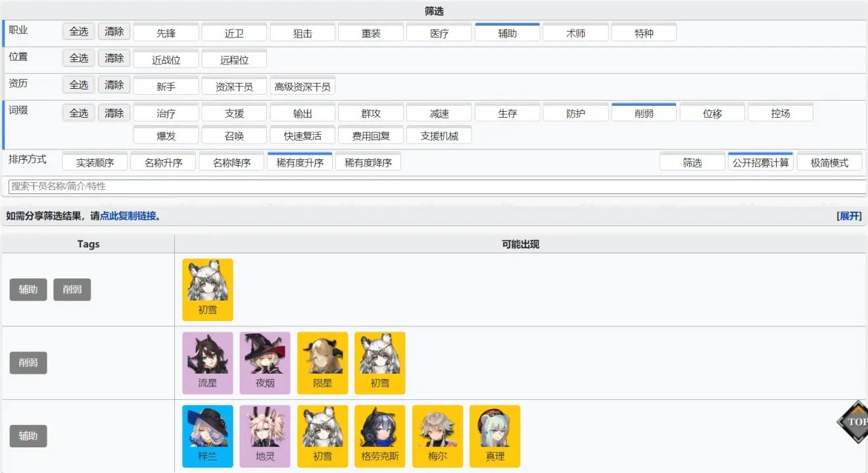Screen dimensions: 868x473
Task: Click 清除 to clear profession filters
Action: [113, 31]
